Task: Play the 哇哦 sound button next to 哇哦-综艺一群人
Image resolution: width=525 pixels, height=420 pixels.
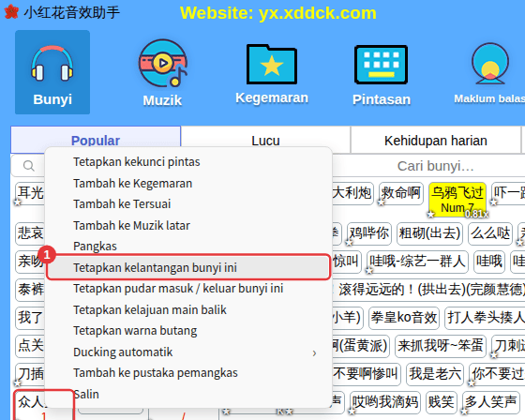Action: click(489, 262)
